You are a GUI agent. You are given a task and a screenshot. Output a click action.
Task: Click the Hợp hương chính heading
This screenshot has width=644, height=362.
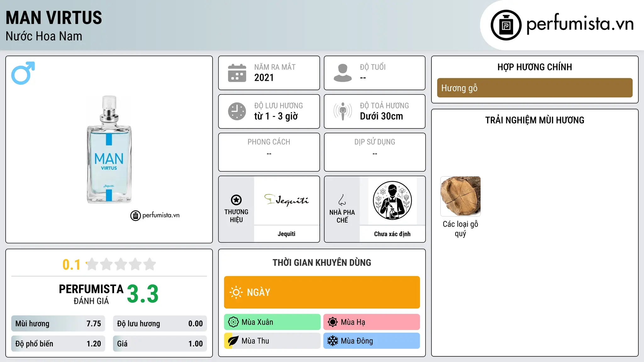click(535, 67)
